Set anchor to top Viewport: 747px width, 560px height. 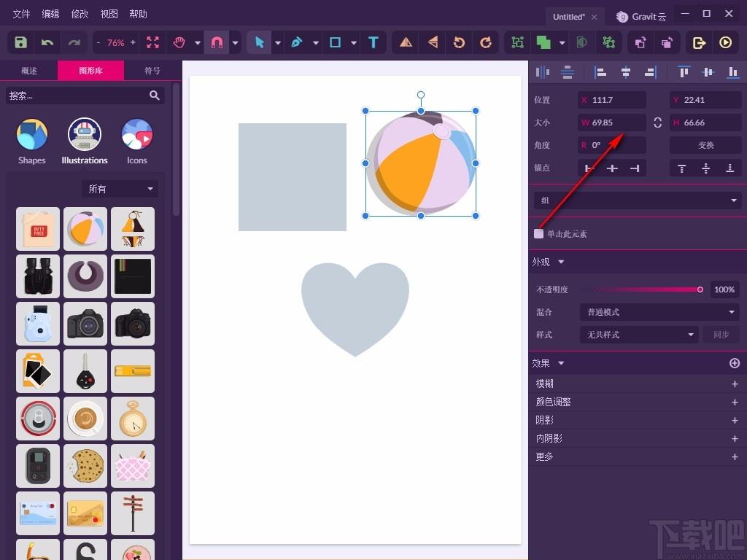pos(682,168)
